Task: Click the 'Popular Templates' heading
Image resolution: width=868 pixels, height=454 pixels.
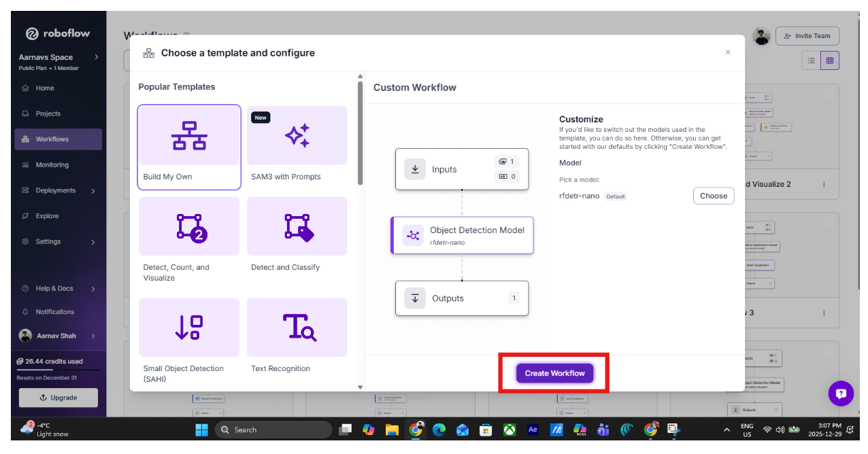Action: pyautogui.click(x=177, y=87)
